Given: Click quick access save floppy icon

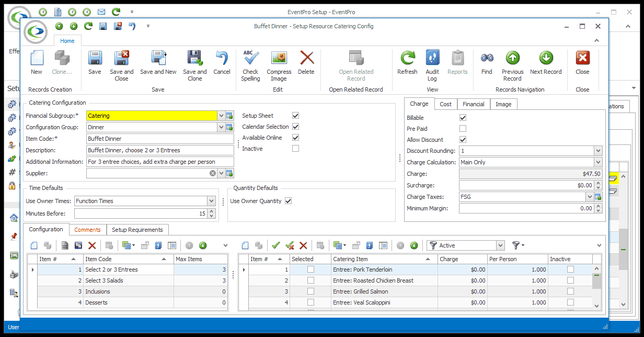Looking at the screenshot, I should [103, 26].
